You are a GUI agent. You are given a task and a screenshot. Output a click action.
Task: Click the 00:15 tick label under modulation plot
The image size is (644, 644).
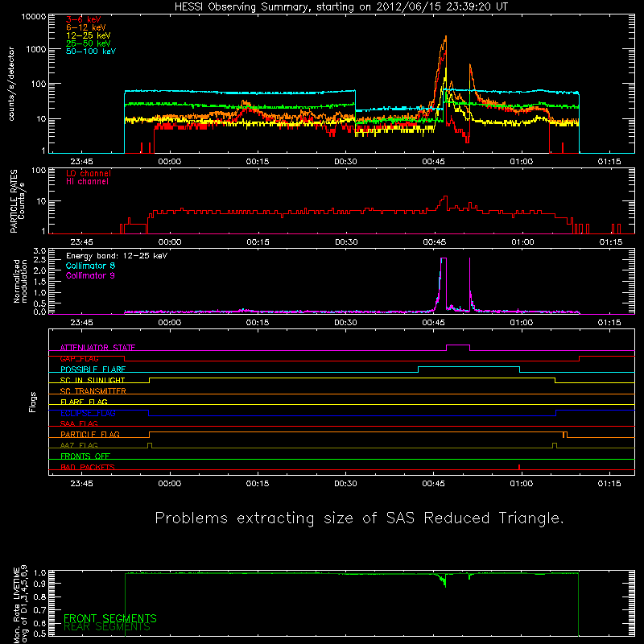pyautogui.click(x=258, y=323)
